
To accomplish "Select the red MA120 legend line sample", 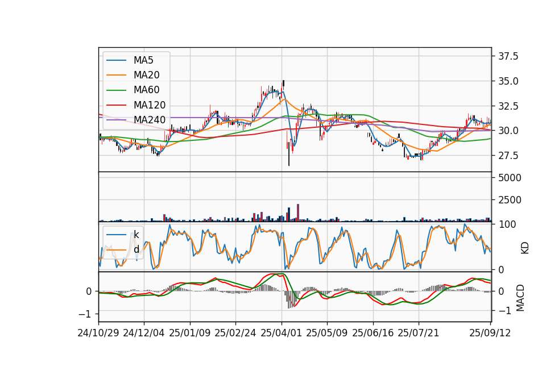I will pyautogui.click(x=116, y=105).
